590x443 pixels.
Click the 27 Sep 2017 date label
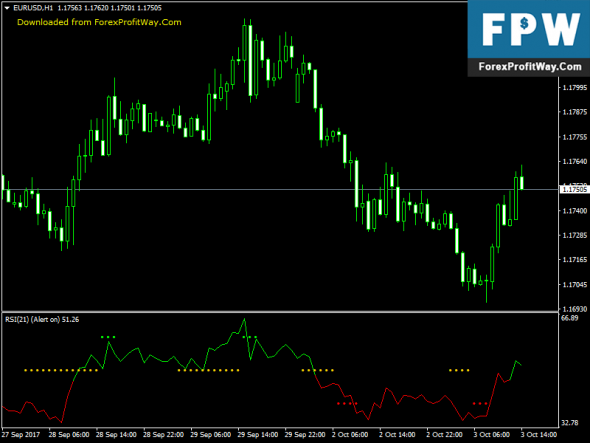coord(21,435)
